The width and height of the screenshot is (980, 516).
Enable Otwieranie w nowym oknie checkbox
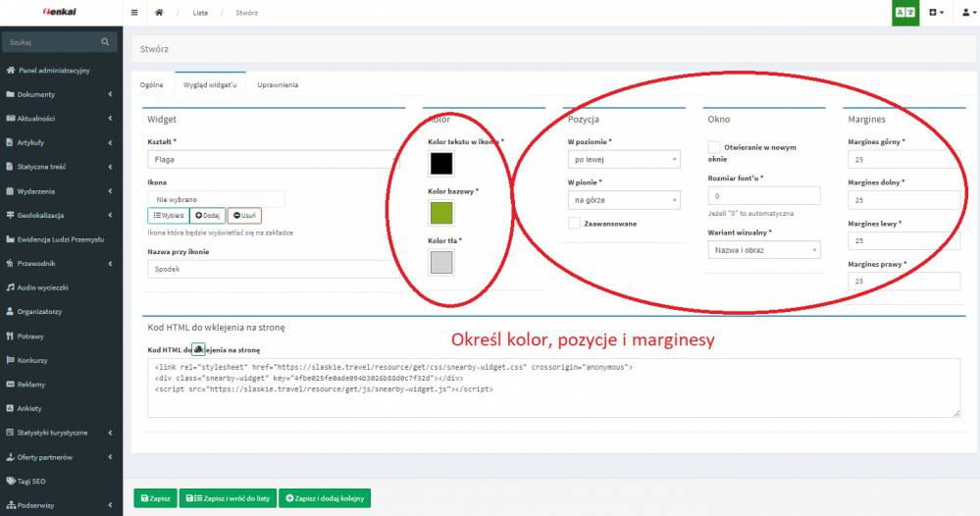(x=714, y=147)
